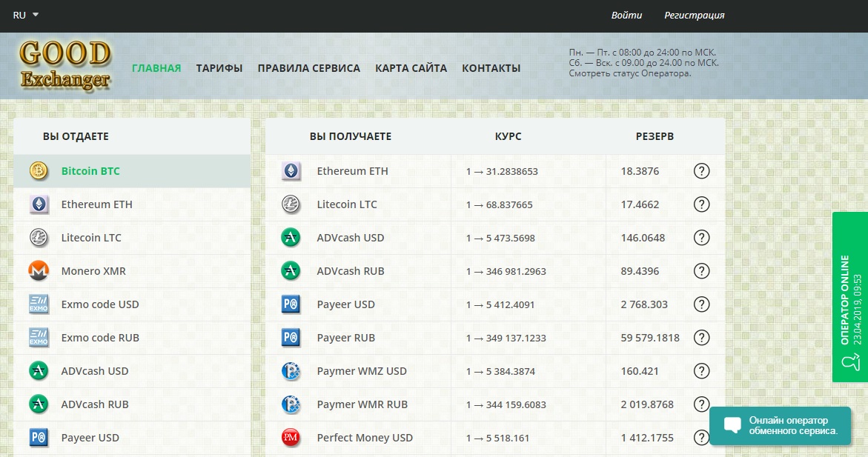Open the ТАРИФЫ menu item
The image size is (868, 457).
[219, 68]
